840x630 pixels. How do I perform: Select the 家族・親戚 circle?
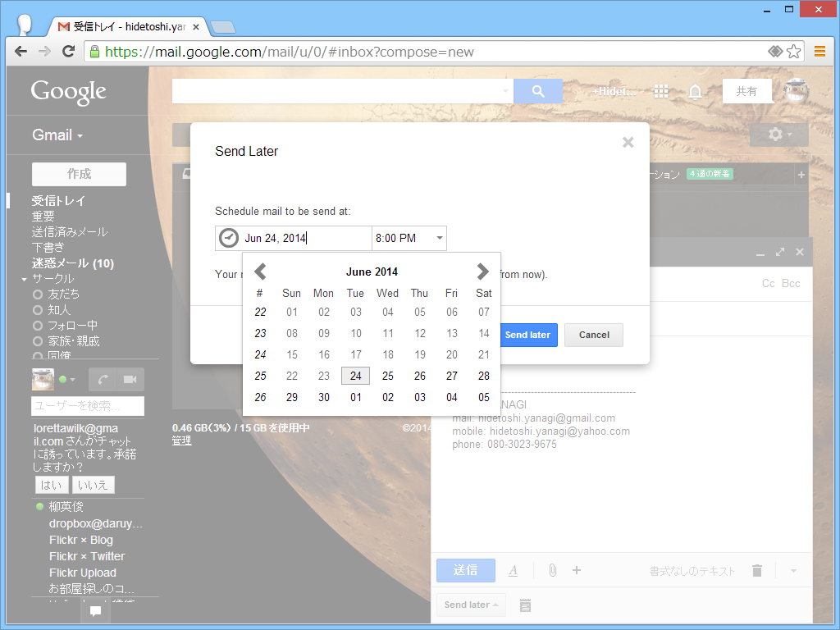[66, 341]
